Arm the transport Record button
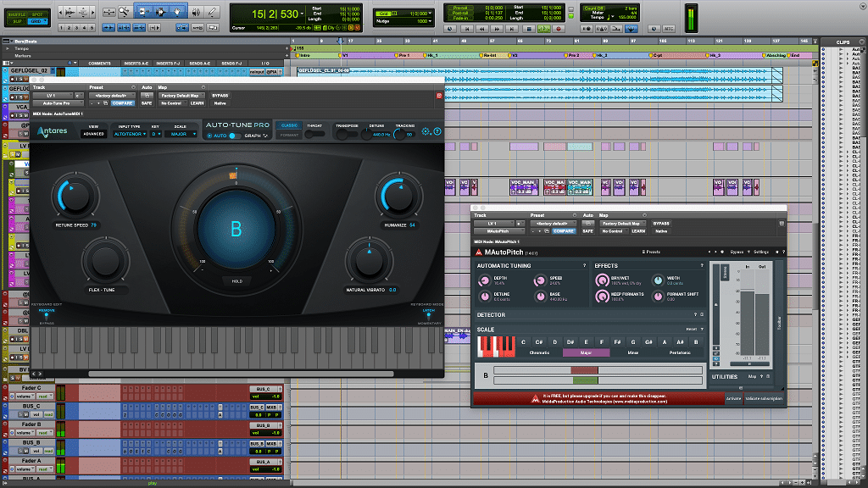This screenshot has width=868, height=488. click(x=559, y=28)
